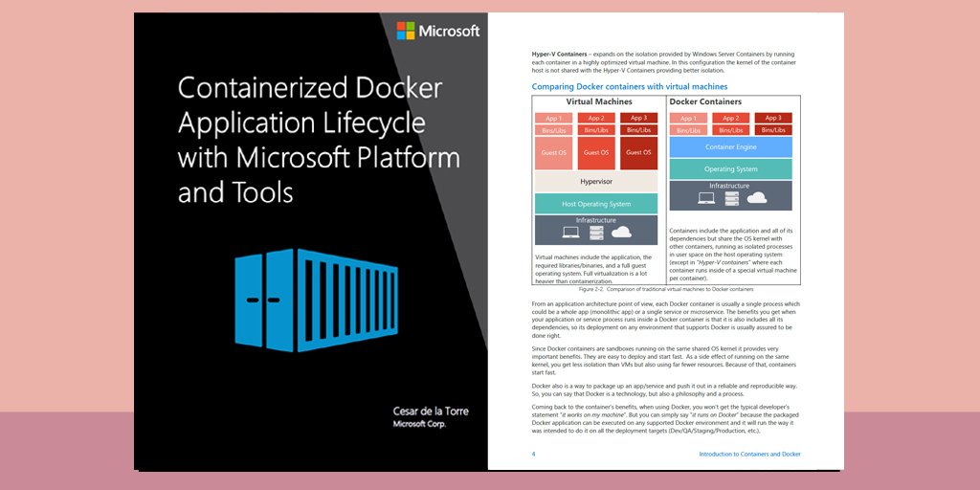Click the server stack icon in Docker Containers infrastructure
Image resolution: width=980 pixels, height=490 pixels.
[x=731, y=198]
